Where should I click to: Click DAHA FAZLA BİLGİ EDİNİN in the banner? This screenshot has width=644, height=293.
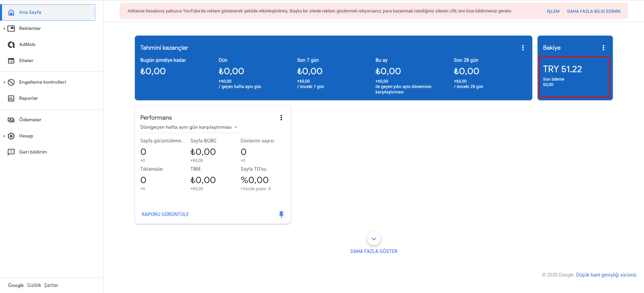tap(594, 11)
